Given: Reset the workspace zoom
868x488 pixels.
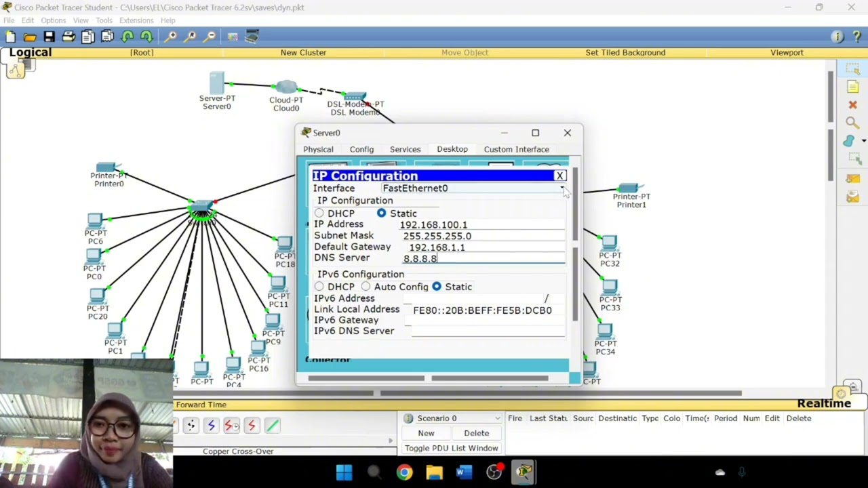Looking at the screenshot, I should [190, 37].
